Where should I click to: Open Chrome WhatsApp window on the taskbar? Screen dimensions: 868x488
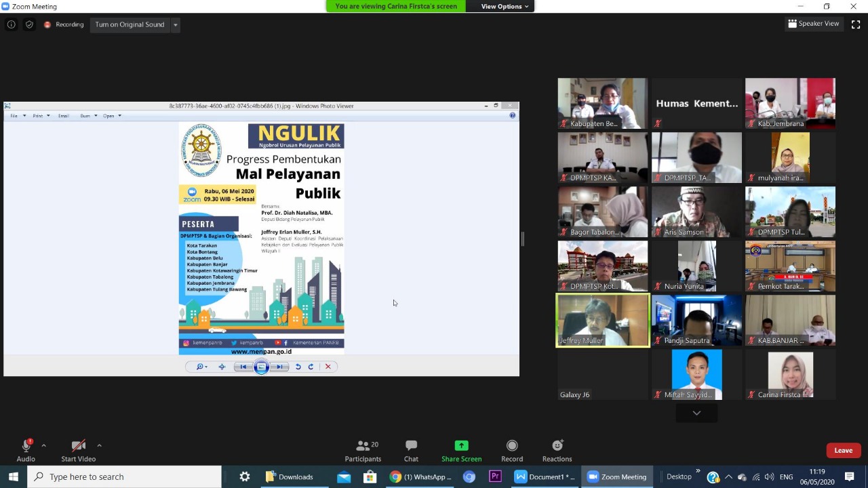point(420,476)
